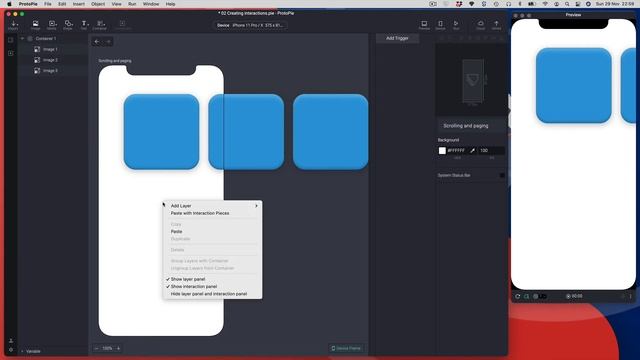Open the Device selection dropdown
Image resolution: width=640 pixels, height=360 pixels.
[250, 25]
